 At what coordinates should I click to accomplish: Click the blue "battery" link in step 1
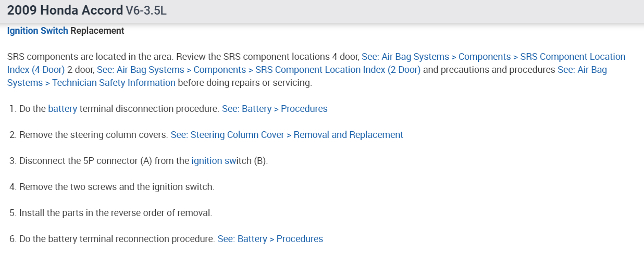(x=63, y=109)
